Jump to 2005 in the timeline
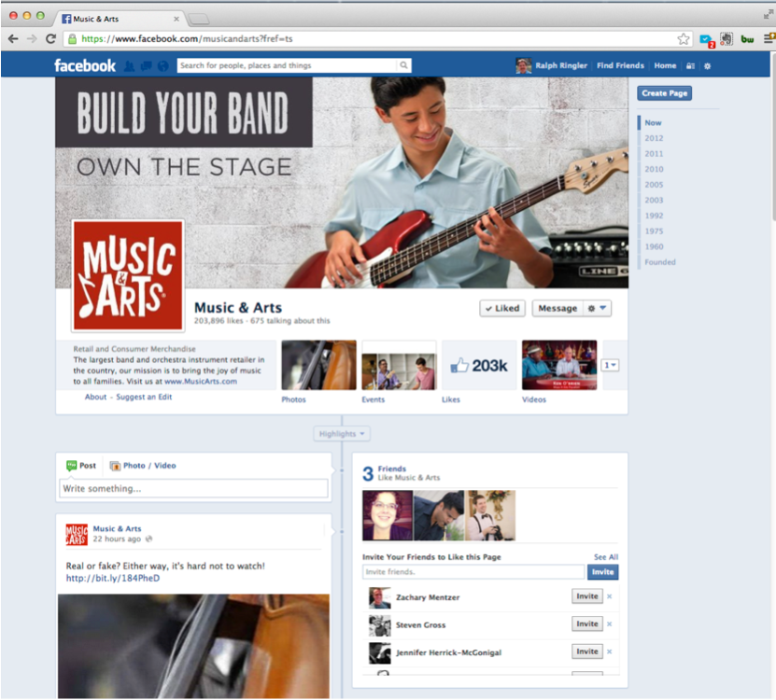 click(x=654, y=185)
